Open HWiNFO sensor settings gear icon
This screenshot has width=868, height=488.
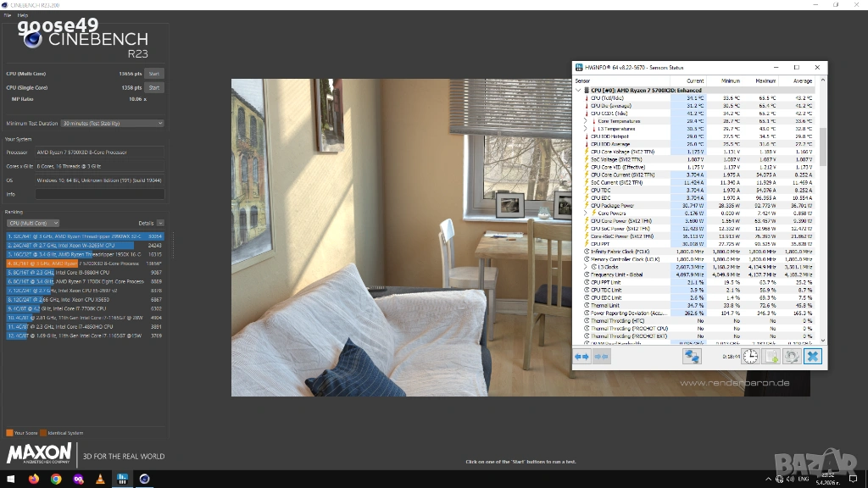[x=792, y=357]
